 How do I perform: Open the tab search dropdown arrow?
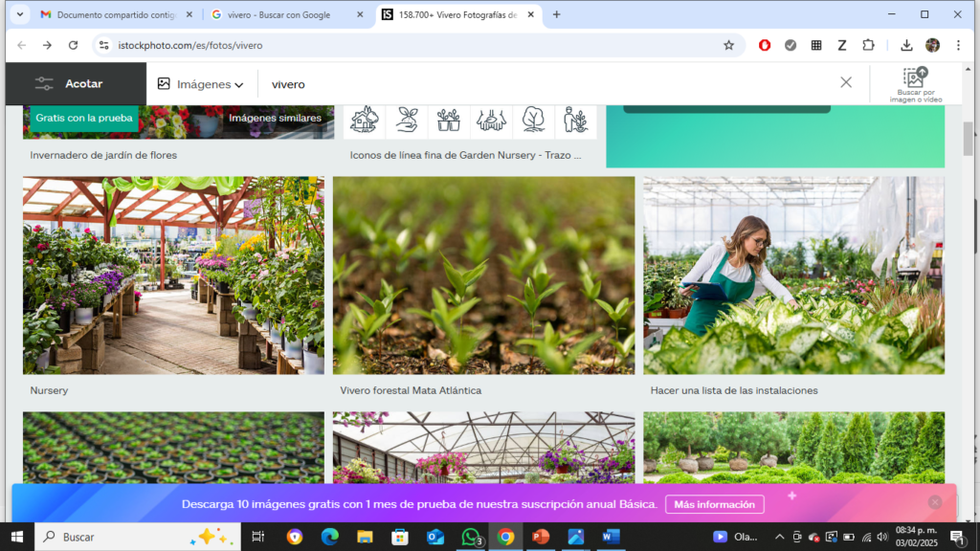[x=19, y=14]
